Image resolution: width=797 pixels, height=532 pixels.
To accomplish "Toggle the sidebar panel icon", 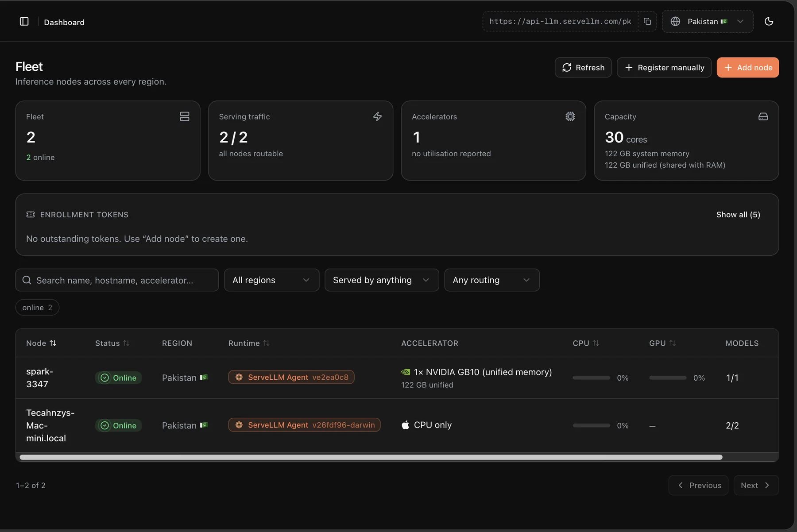I will [24, 21].
